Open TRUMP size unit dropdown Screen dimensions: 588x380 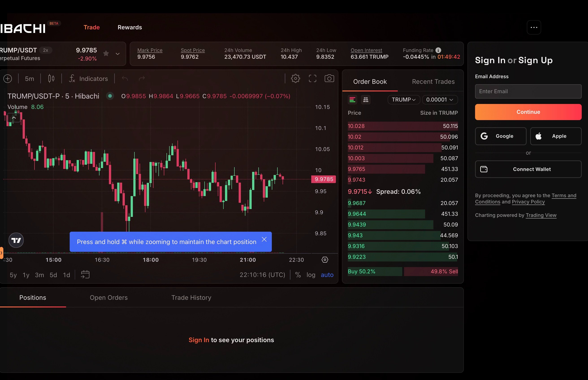(x=404, y=100)
